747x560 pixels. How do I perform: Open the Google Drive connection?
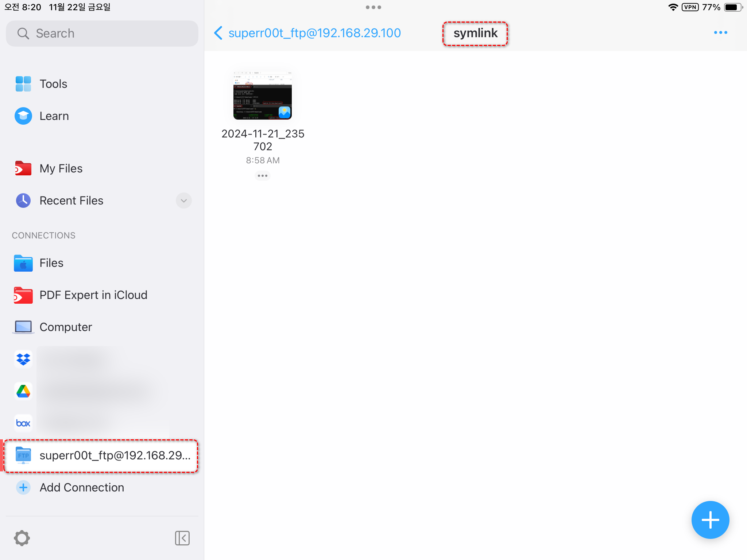[23, 391]
